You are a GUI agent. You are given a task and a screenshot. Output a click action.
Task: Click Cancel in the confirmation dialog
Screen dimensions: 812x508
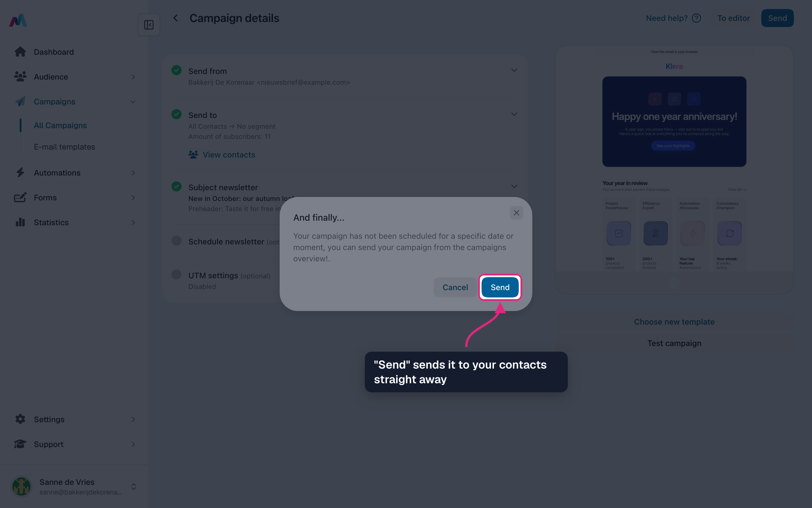[455, 287]
